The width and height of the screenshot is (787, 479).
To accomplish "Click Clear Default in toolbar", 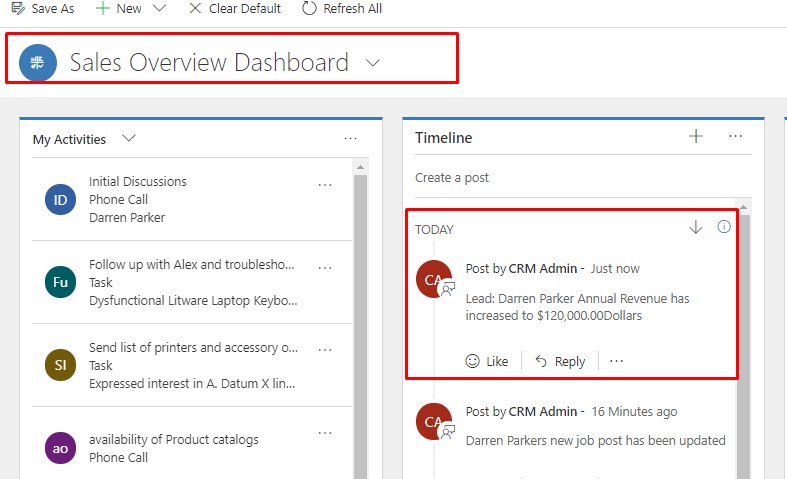I will click(235, 9).
